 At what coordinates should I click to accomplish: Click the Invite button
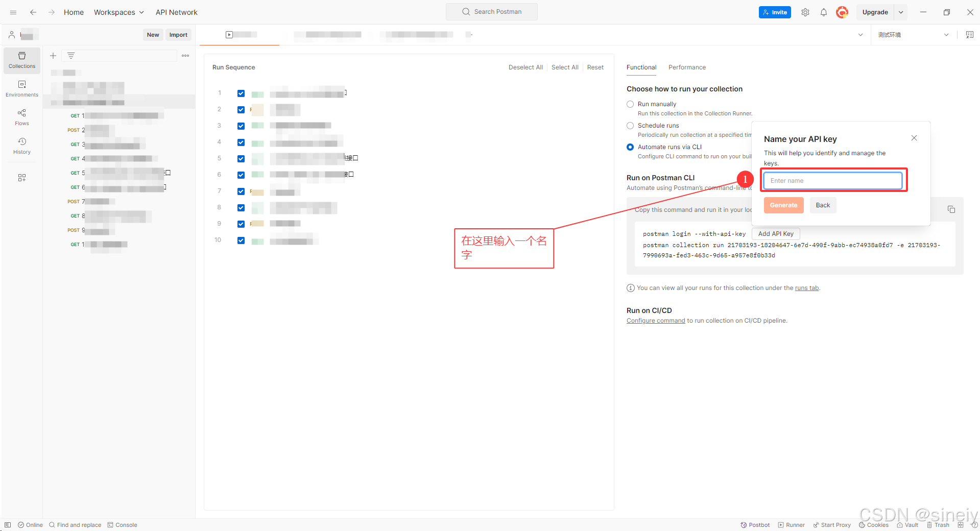click(775, 12)
